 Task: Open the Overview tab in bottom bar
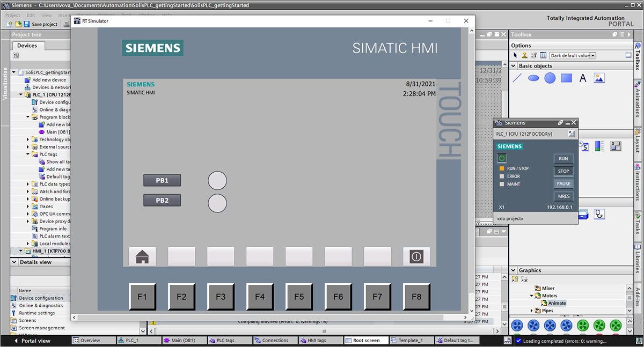(x=93, y=341)
